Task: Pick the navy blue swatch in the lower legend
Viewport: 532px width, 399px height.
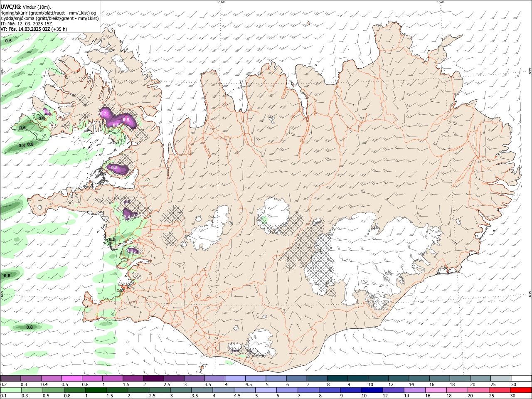Action: pos(371,390)
